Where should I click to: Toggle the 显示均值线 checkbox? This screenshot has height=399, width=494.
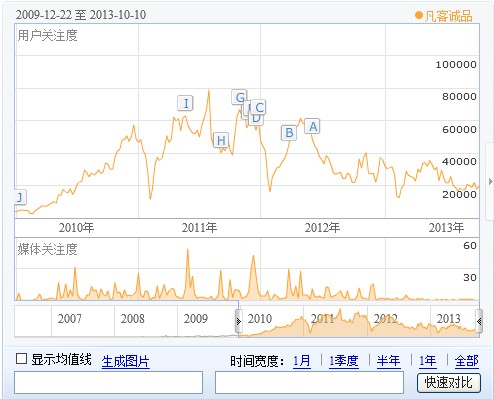[x=22, y=359]
